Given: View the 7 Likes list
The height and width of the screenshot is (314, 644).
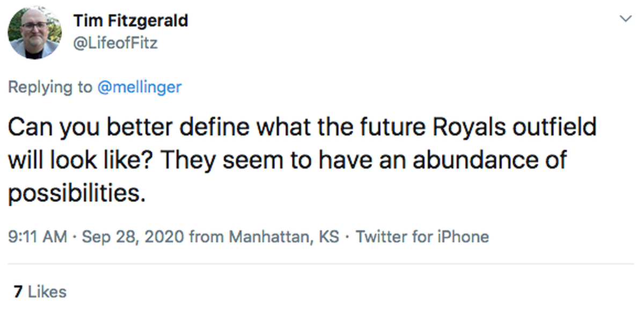Looking at the screenshot, I should coord(40,292).
